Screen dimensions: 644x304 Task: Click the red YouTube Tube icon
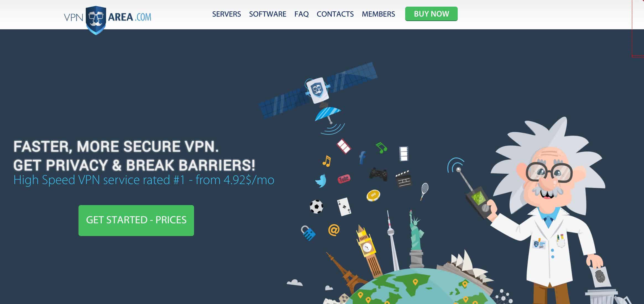tap(344, 179)
